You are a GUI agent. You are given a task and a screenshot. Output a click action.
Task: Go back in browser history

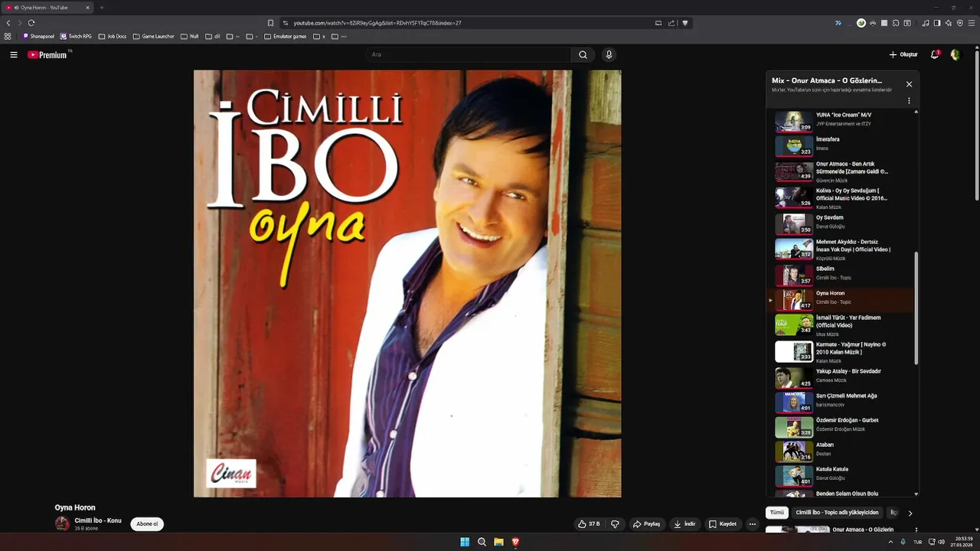pos(8,23)
